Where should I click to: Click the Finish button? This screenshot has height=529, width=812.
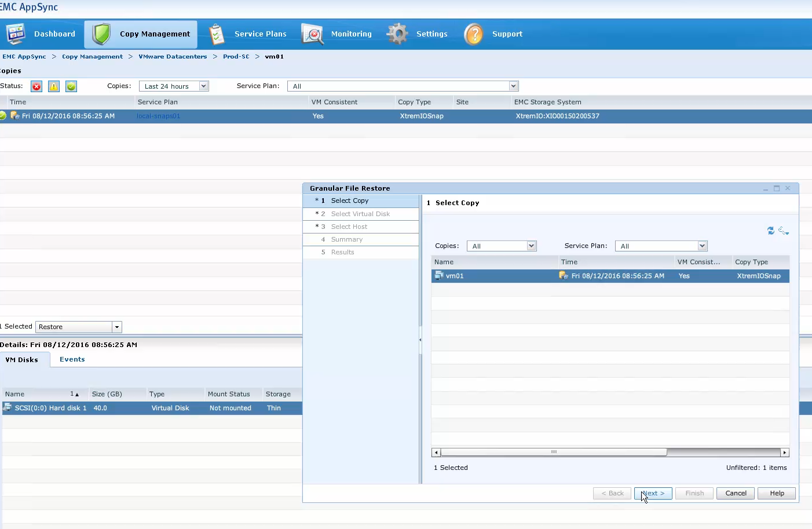point(694,494)
